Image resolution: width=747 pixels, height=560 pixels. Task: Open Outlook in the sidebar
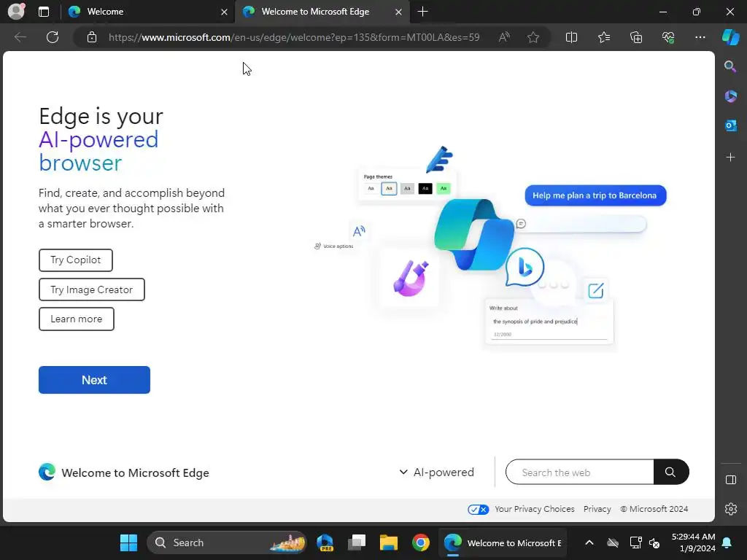pyautogui.click(x=730, y=125)
